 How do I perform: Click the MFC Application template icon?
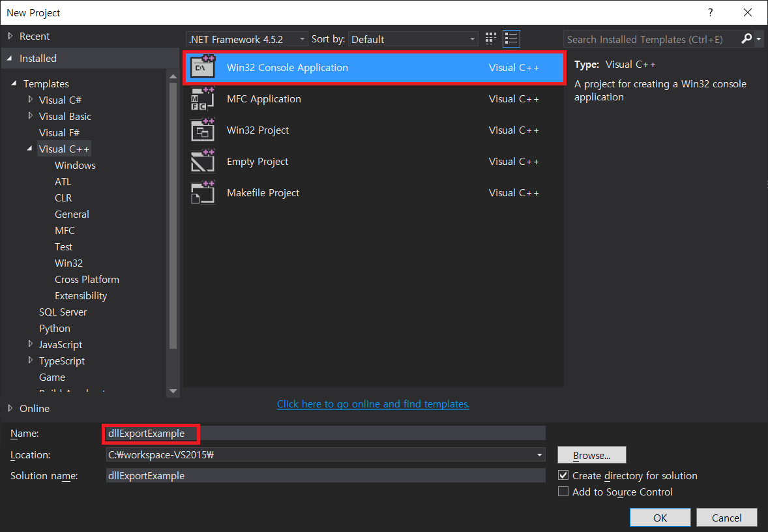pyautogui.click(x=203, y=98)
